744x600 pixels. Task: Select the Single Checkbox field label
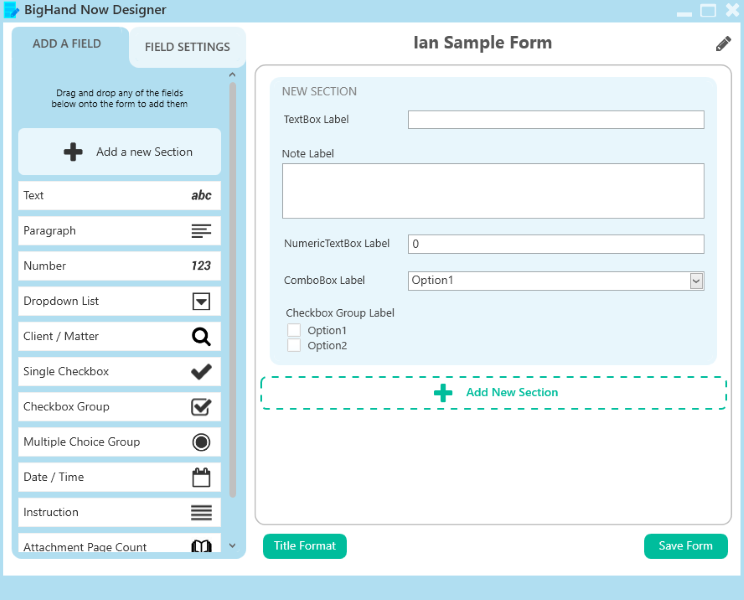66,371
